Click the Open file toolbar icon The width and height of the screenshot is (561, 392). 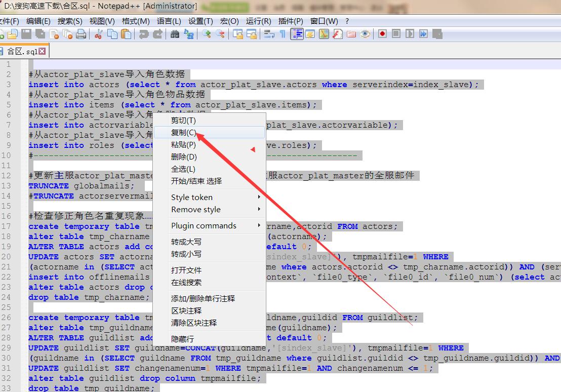(12, 34)
